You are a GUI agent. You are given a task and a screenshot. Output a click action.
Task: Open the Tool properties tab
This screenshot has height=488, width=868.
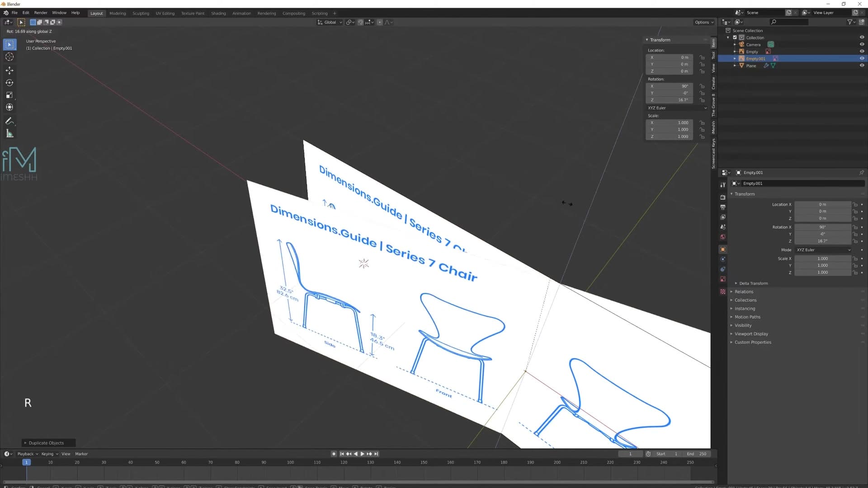pos(723,184)
